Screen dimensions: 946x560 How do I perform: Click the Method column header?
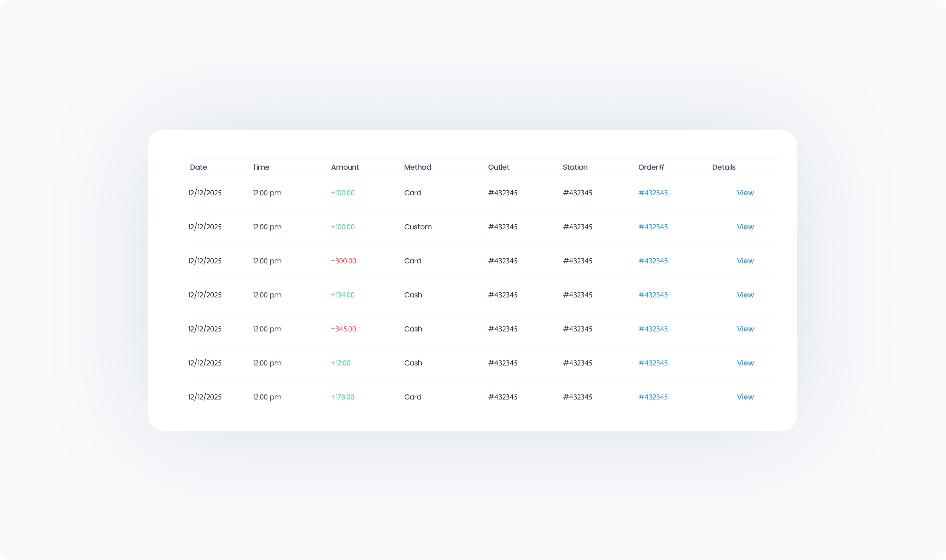[417, 167]
